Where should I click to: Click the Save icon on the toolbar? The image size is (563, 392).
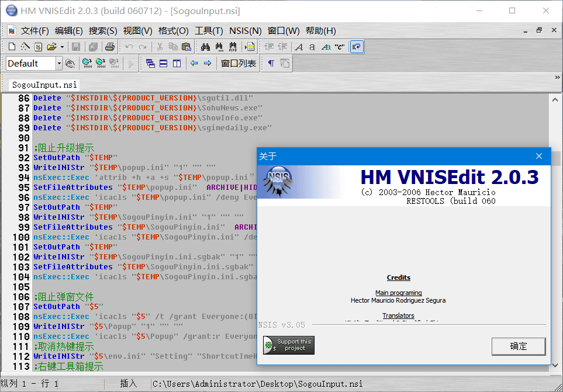point(75,47)
